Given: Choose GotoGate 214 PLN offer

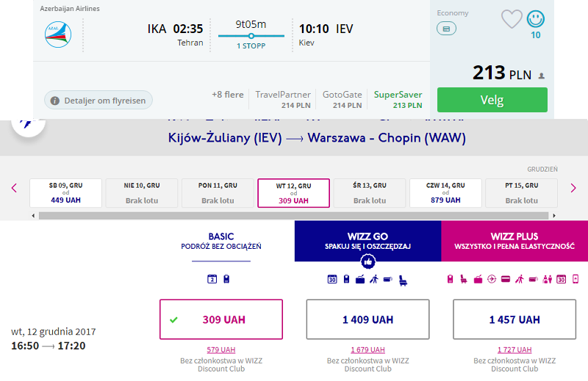Looking at the screenshot, I should pos(342,99).
